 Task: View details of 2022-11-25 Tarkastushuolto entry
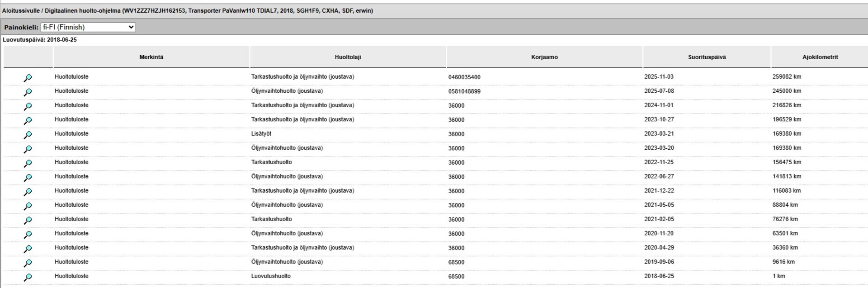click(28, 164)
